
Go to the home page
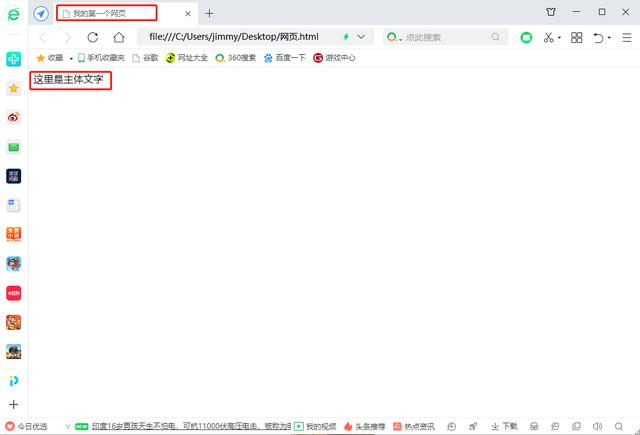[x=119, y=37]
